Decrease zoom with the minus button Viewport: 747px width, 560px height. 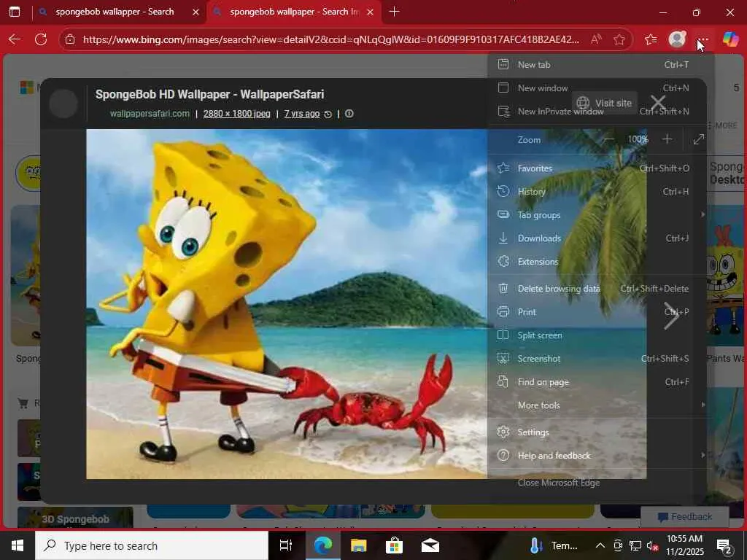tap(609, 139)
